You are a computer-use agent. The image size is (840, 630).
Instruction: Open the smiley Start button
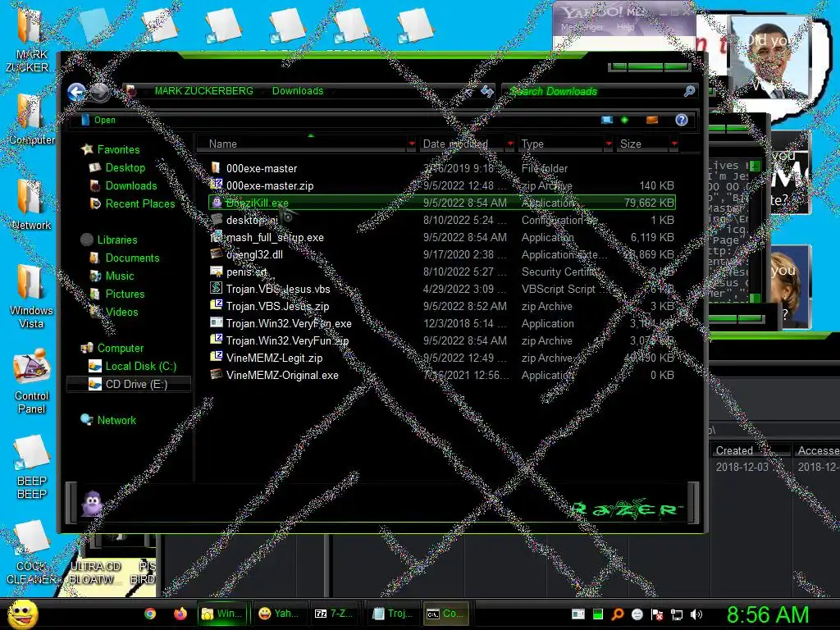click(22, 614)
